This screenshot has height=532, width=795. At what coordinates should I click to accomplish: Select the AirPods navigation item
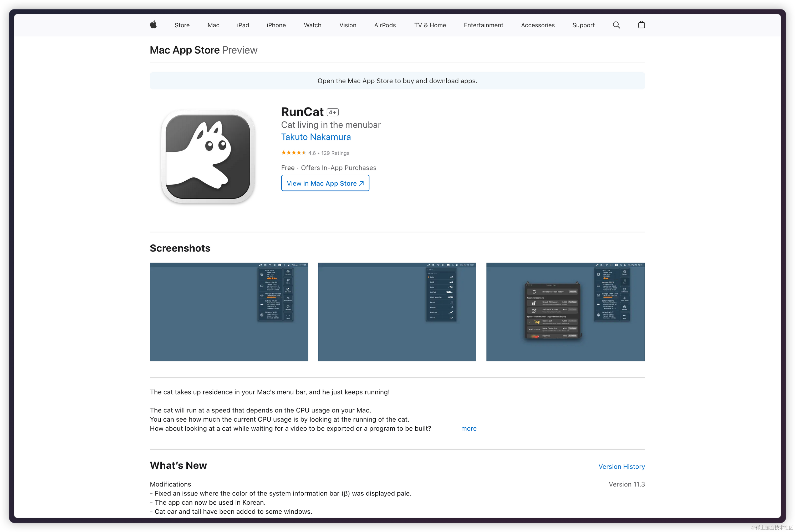click(385, 25)
